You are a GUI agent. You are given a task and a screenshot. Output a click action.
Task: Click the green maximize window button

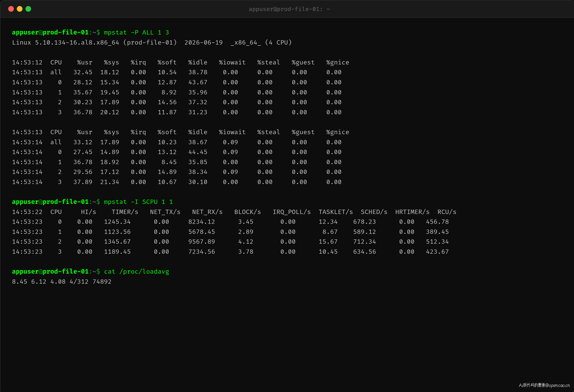click(x=29, y=9)
